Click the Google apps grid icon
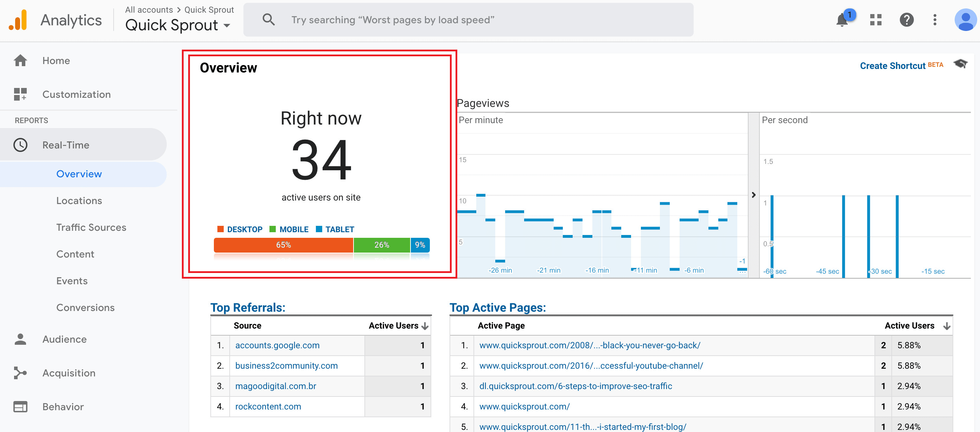The width and height of the screenshot is (980, 432). [875, 20]
